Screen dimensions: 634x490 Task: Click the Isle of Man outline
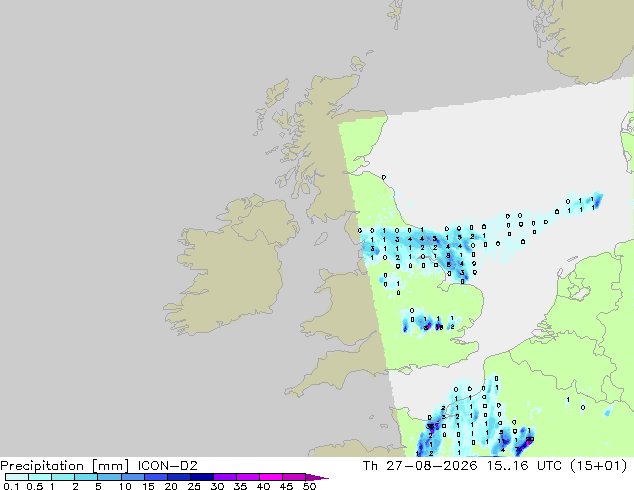click(x=321, y=239)
